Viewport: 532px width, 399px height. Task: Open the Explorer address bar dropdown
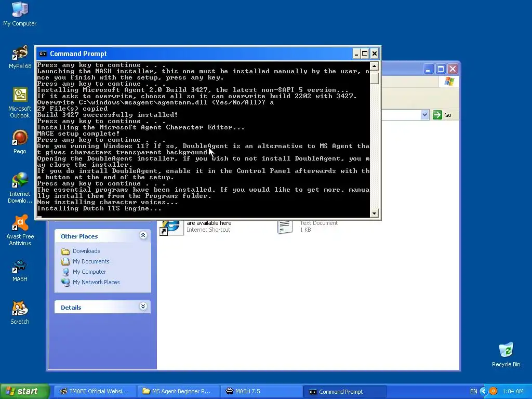424,115
